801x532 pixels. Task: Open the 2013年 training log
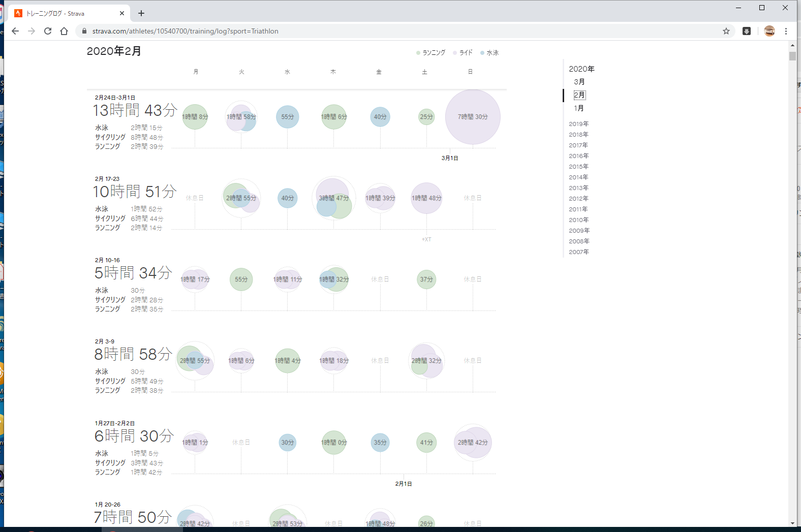click(578, 188)
